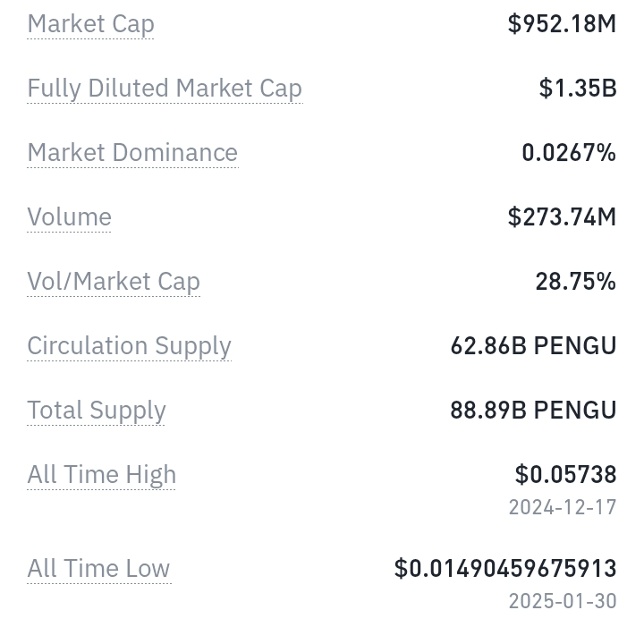Select the 2025-01-30 low date
This screenshot has width=644, height=644.
coord(563,601)
